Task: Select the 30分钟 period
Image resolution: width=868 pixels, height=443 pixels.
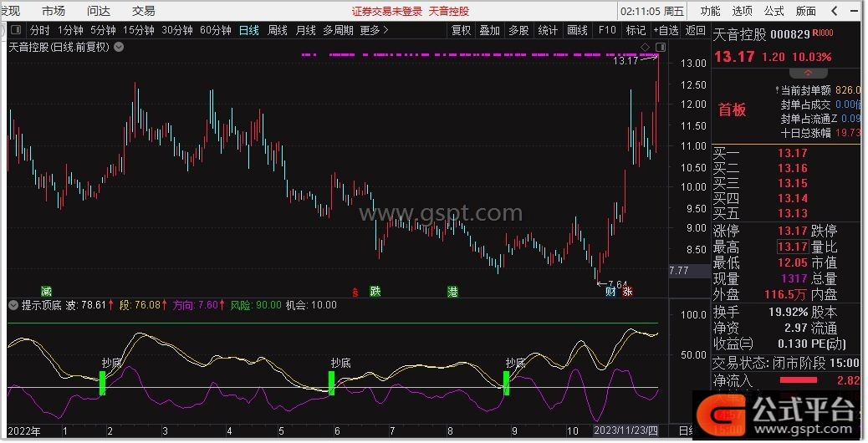Action: coord(177,30)
